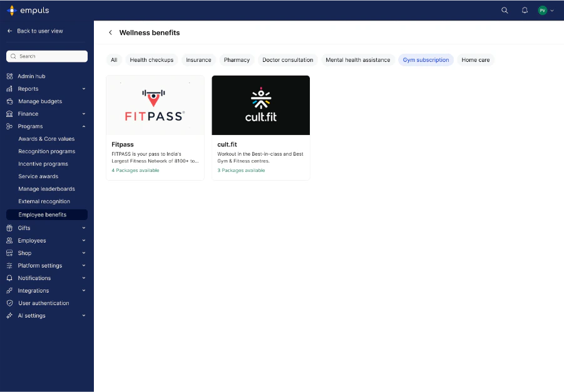
Task: Open the FITPASS logo thumbnail
Action: pyautogui.click(x=155, y=105)
